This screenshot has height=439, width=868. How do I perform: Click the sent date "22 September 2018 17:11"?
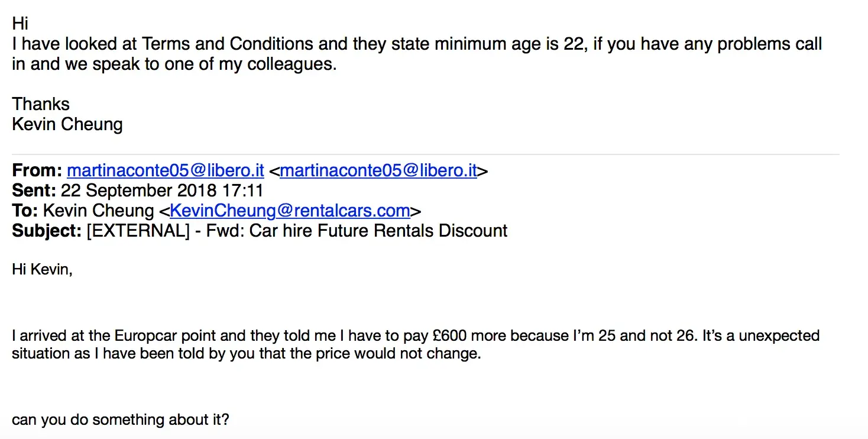point(162,191)
